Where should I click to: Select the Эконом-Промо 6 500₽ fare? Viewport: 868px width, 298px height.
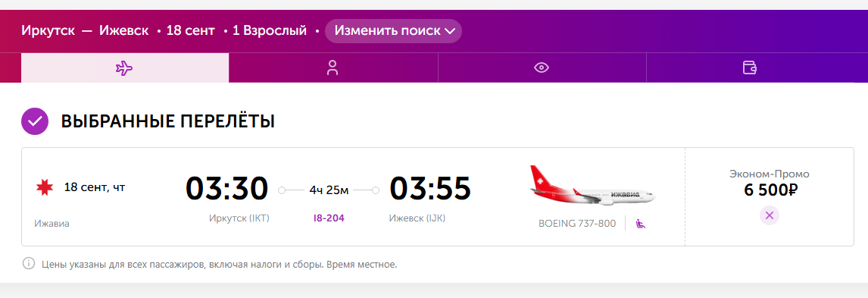[770, 183]
